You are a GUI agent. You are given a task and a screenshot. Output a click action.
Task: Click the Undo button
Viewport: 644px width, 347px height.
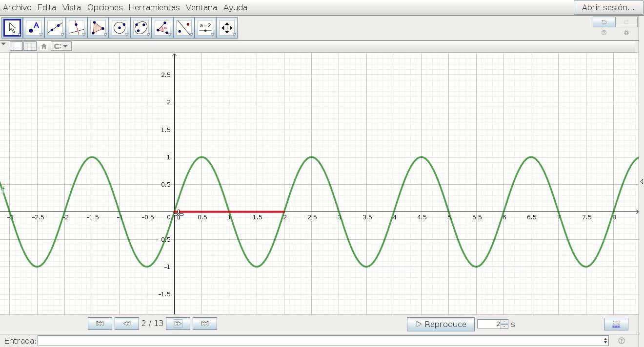(x=604, y=22)
